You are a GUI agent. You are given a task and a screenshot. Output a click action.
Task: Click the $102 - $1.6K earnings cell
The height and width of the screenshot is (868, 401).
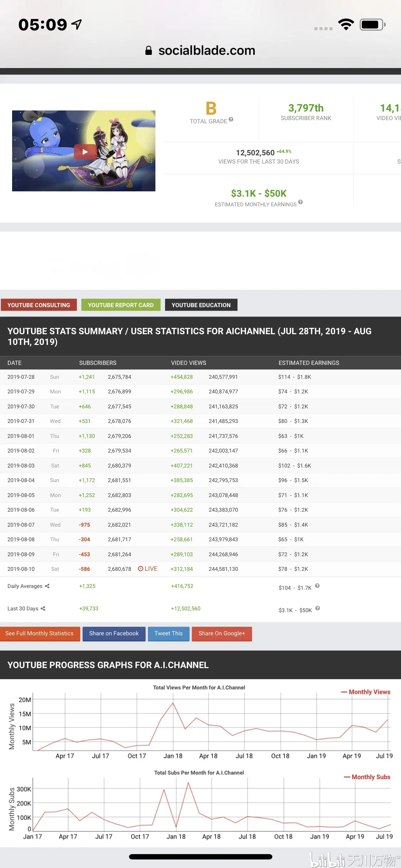(294, 465)
